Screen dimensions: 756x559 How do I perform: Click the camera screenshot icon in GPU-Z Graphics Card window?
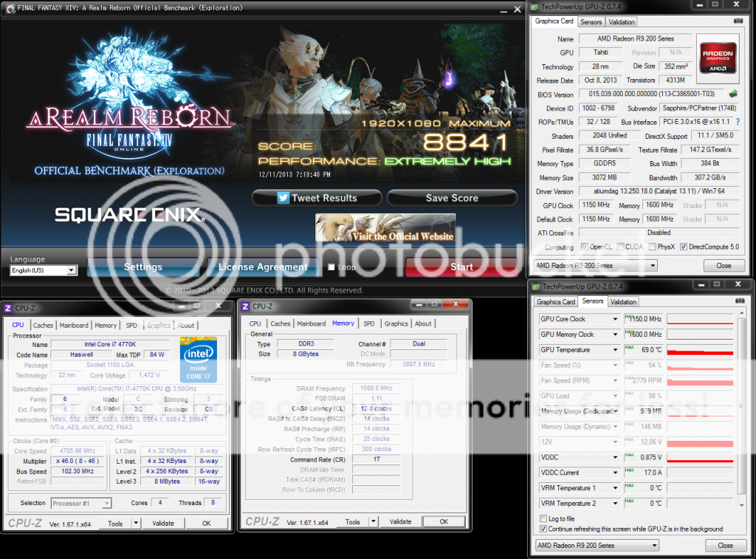click(738, 21)
